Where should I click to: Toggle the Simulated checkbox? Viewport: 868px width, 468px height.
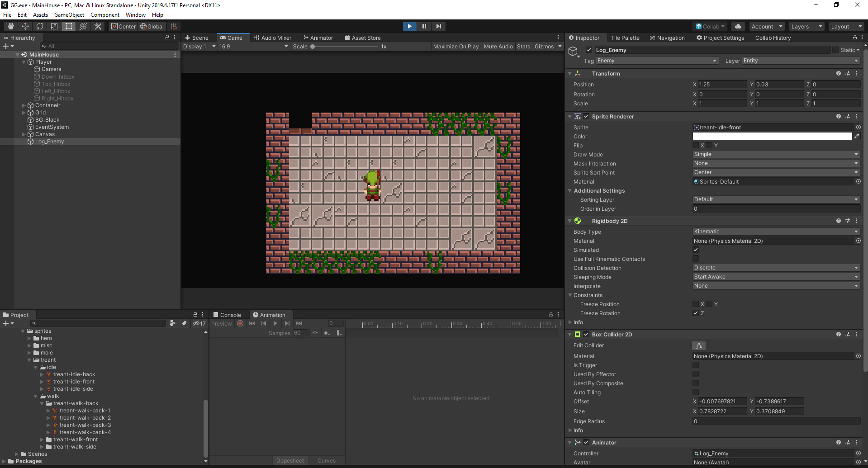click(x=696, y=250)
